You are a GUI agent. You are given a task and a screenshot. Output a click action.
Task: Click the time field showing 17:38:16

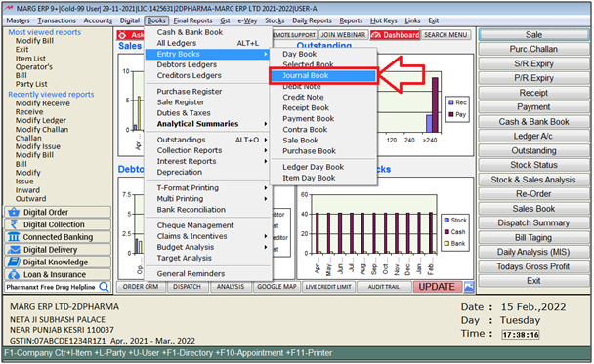point(520,335)
